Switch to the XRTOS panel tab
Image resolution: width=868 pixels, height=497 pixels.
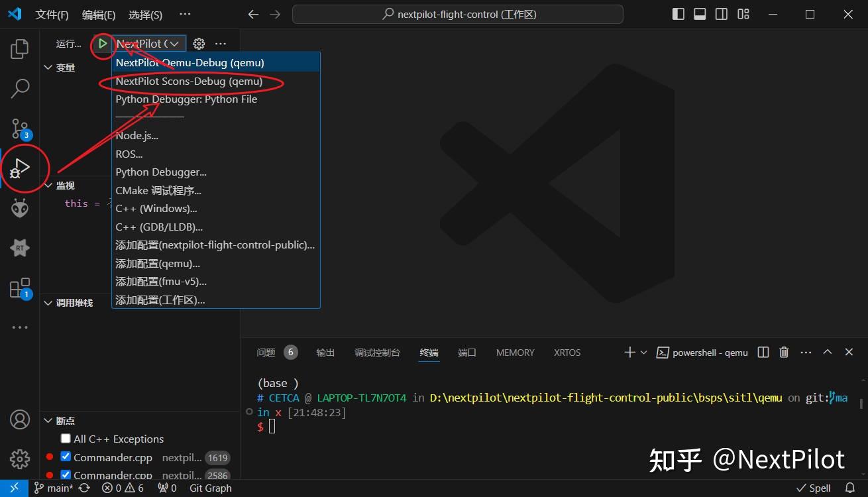[x=567, y=353]
